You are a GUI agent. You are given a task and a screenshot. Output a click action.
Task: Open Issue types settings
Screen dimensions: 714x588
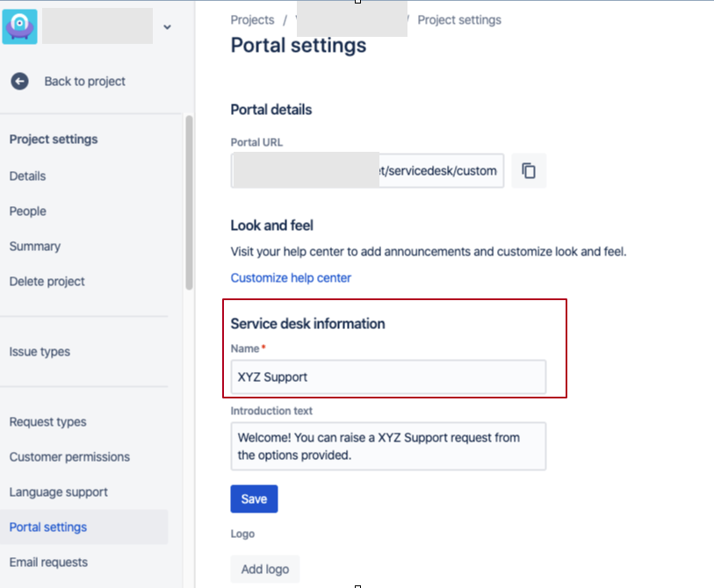click(40, 352)
